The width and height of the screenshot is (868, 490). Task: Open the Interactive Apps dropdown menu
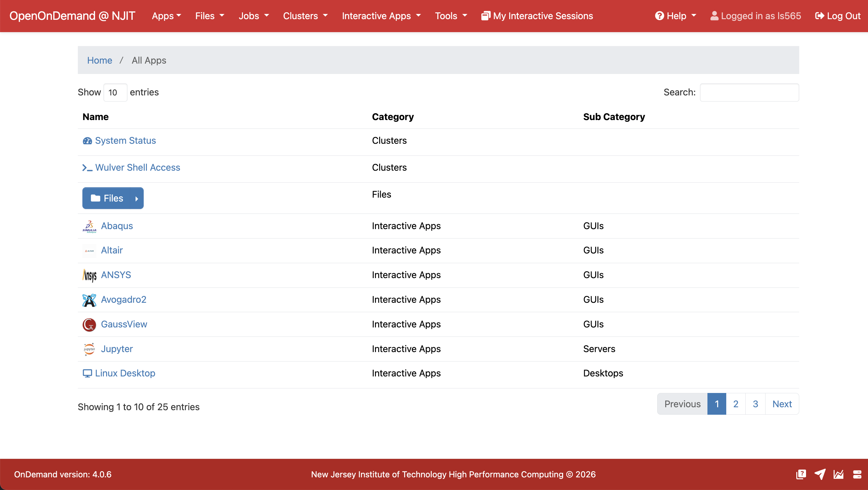(381, 16)
